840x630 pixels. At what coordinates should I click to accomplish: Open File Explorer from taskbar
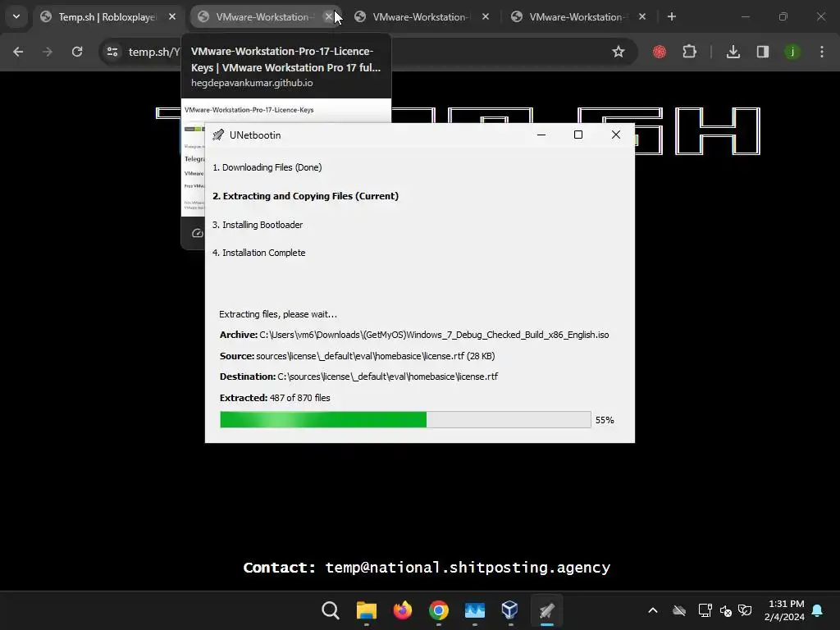pyautogui.click(x=367, y=610)
